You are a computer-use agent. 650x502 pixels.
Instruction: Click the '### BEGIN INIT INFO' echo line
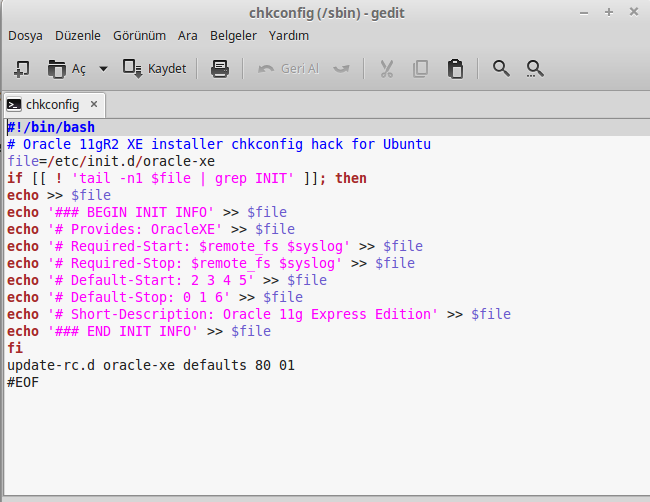(x=147, y=212)
